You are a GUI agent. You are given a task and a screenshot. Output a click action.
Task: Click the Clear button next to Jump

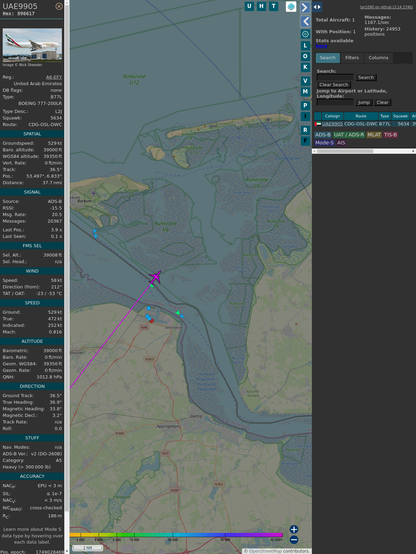(x=382, y=102)
